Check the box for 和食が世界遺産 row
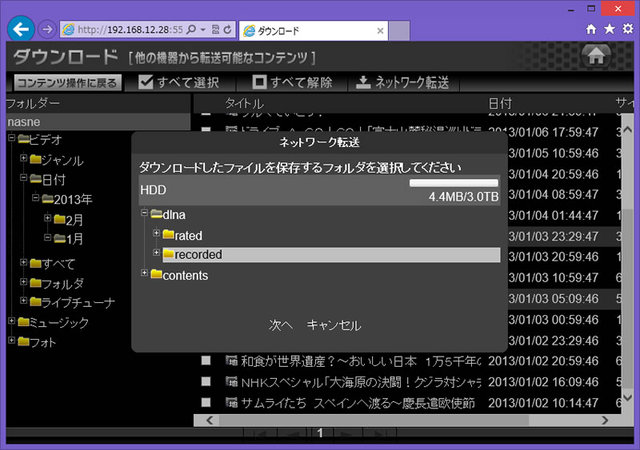640x450 pixels. [x=206, y=361]
